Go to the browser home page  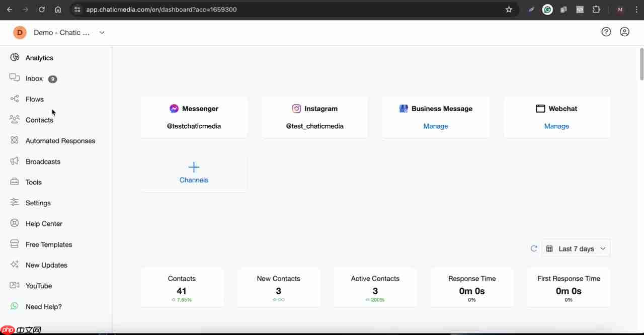(x=58, y=9)
